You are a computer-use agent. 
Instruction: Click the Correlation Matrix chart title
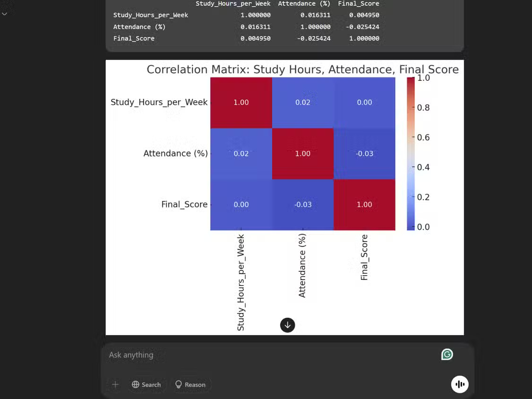303,69
